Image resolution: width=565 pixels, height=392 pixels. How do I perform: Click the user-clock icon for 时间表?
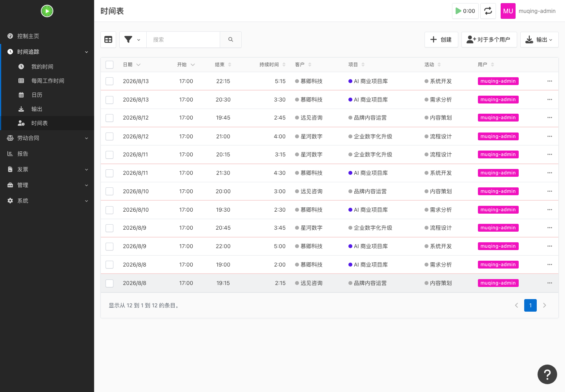point(21,123)
